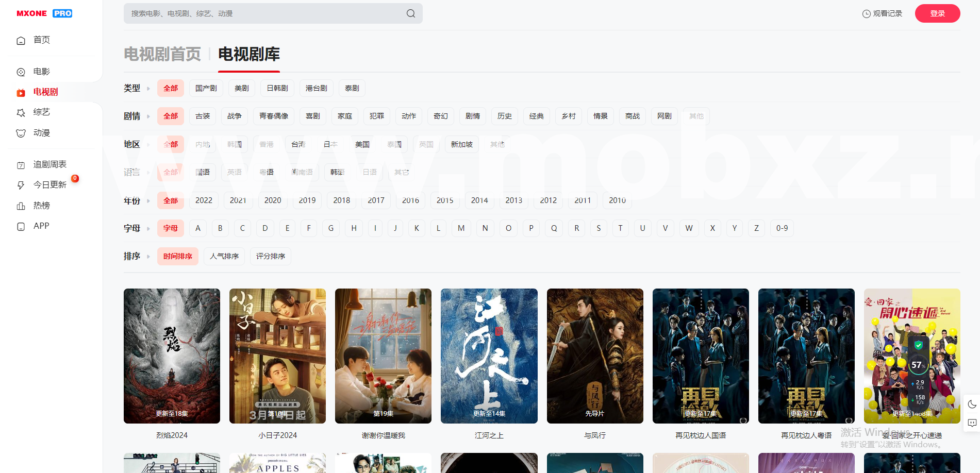Click the MXONE PRO logo
This screenshot has height=473, width=980.
coord(44,13)
